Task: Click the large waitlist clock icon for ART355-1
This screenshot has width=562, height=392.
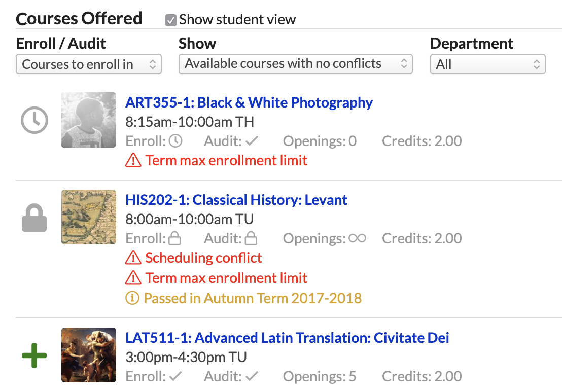Action: coord(34,120)
